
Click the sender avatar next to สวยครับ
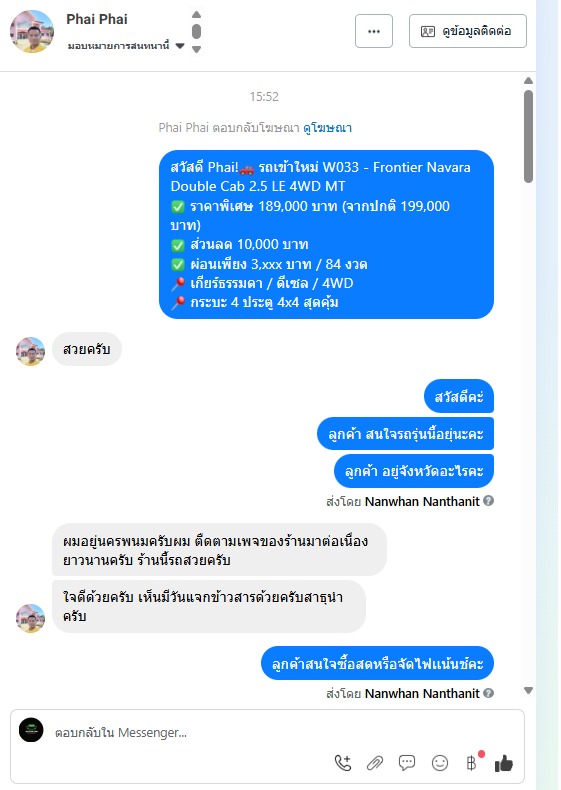coord(30,351)
